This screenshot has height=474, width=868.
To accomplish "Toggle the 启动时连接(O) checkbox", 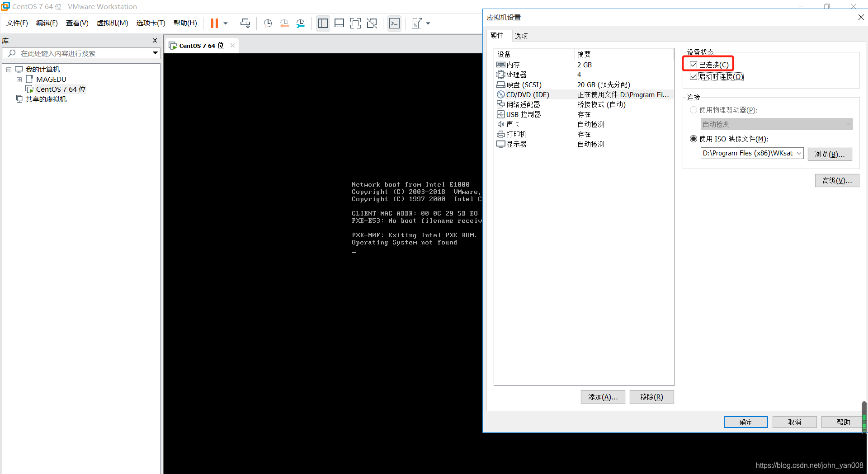I will 693,77.
